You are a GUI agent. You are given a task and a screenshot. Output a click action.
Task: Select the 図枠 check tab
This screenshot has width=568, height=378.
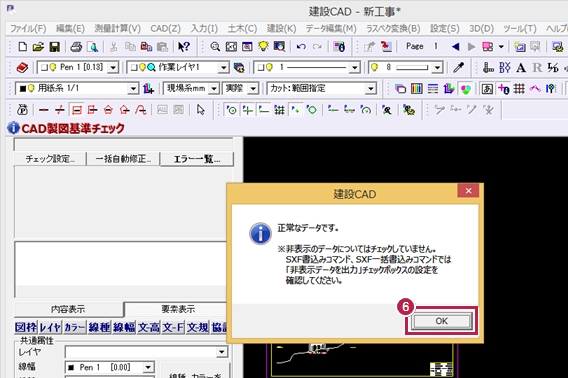click(x=26, y=327)
